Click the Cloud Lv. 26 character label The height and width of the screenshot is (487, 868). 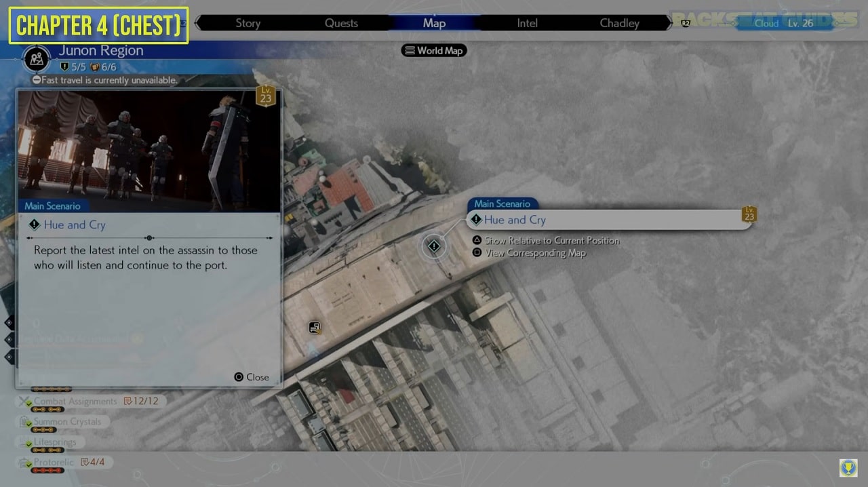point(784,23)
